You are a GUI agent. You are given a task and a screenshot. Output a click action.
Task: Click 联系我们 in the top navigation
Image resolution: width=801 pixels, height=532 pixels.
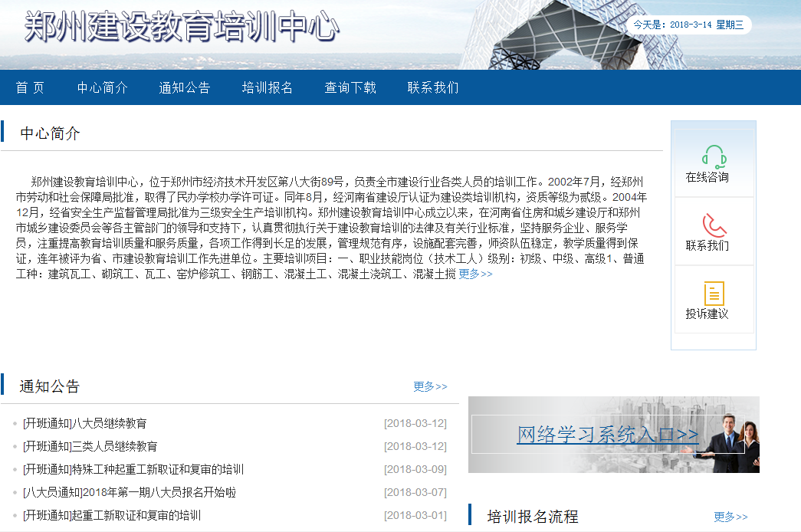[433, 87]
